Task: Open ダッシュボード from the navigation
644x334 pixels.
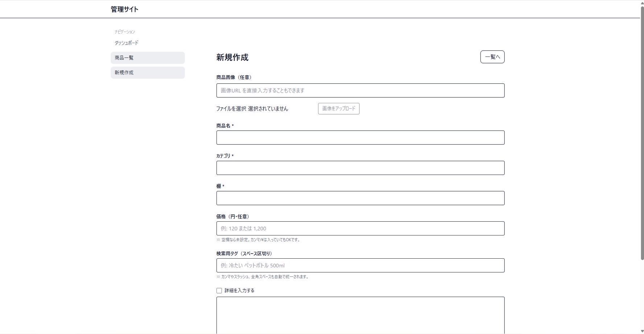Action: point(127,43)
